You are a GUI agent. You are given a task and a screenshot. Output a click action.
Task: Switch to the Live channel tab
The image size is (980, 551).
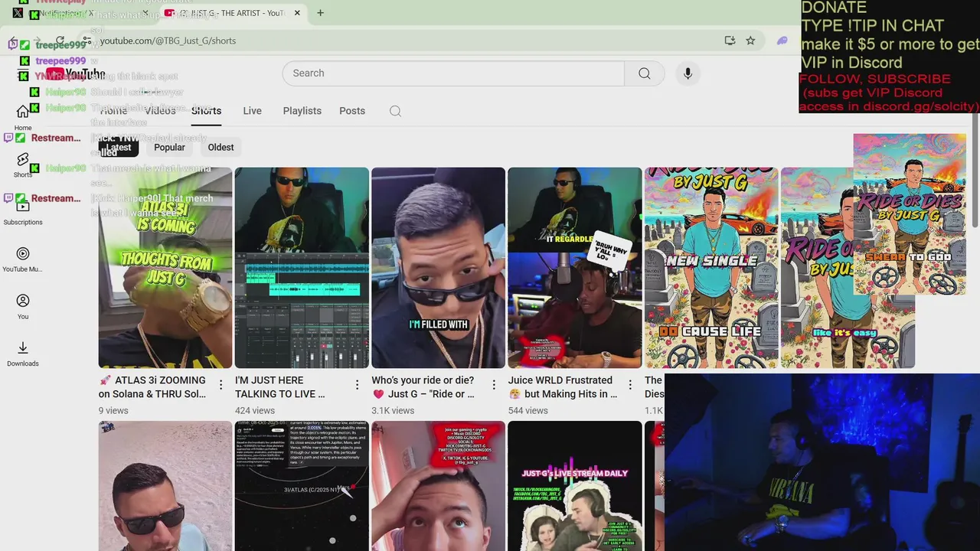click(x=252, y=111)
